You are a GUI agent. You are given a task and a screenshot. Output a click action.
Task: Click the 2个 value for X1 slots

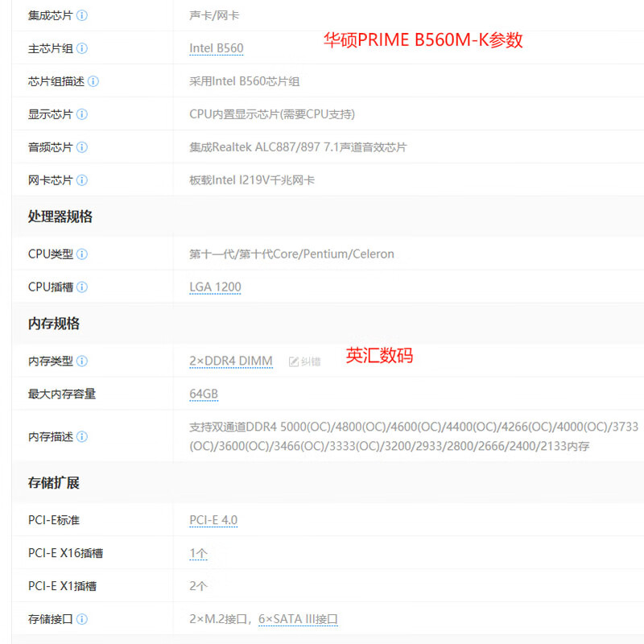(x=198, y=586)
